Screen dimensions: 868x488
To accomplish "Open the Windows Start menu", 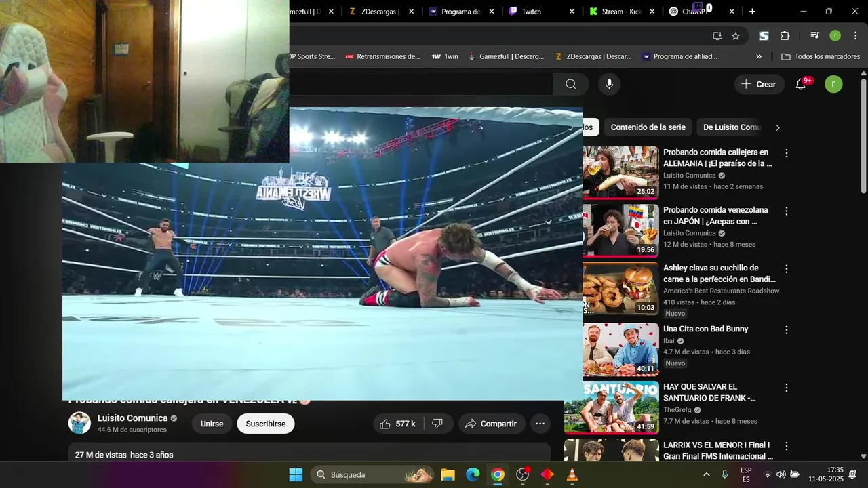I will (x=296, y=474).
